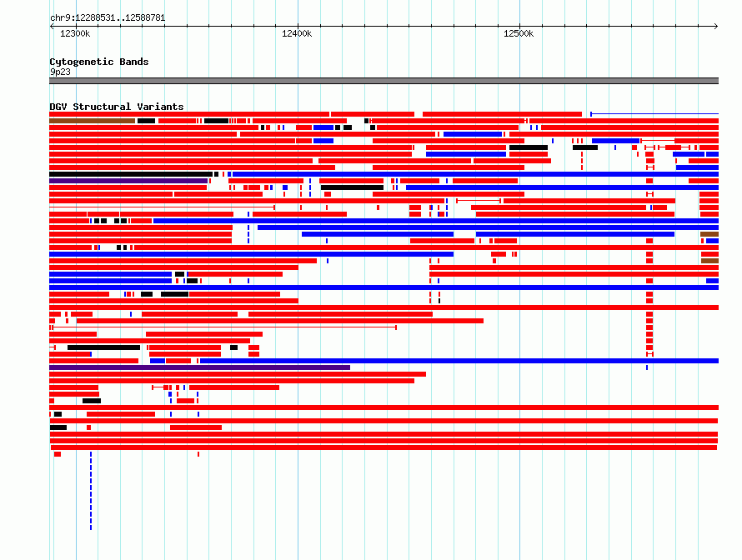742x560 pixels.
Task: Select the long purple variant bar in lower rows
Action: coord(200,367)
